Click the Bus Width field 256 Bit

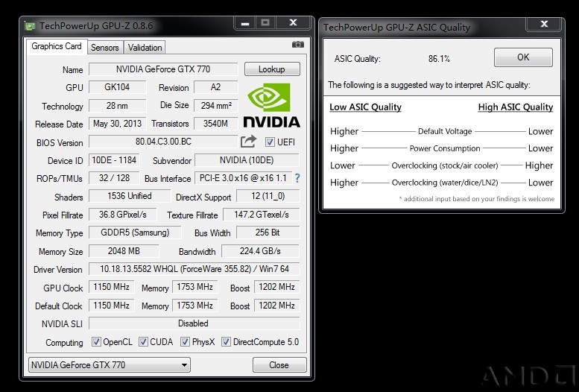pos(268,233)
